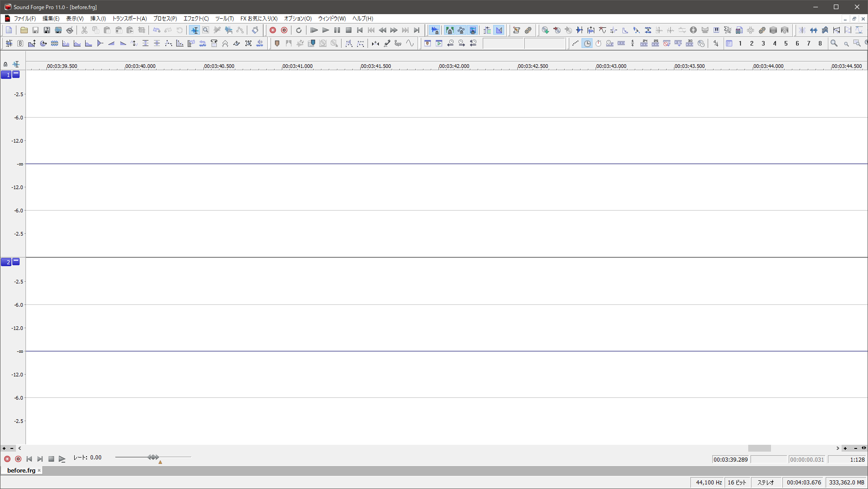Toggle the Edit tool in the toolbar
868x489 pixels.
194,30
